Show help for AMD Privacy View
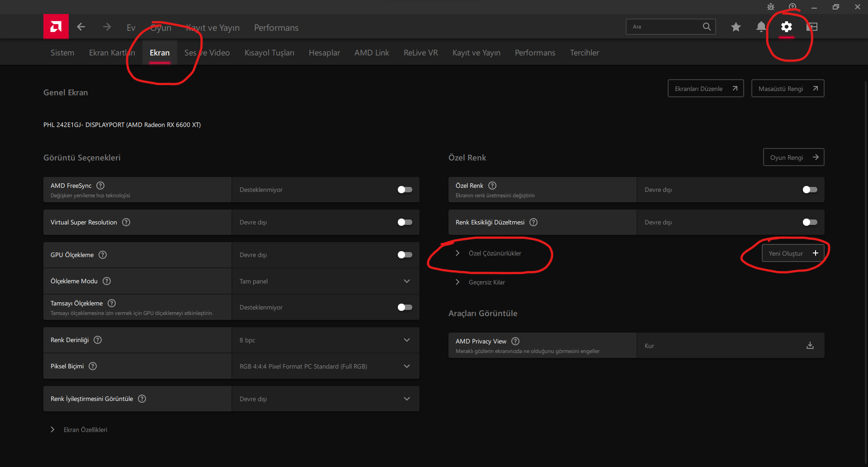Viewport: 868px width, 467px height. (515, 341)
